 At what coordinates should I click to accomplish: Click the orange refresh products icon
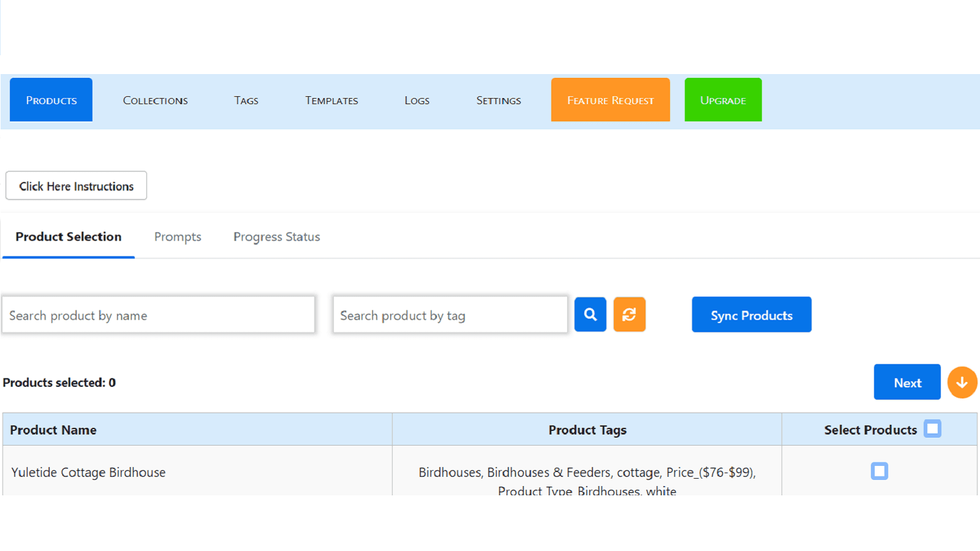(x=630, y=314)
